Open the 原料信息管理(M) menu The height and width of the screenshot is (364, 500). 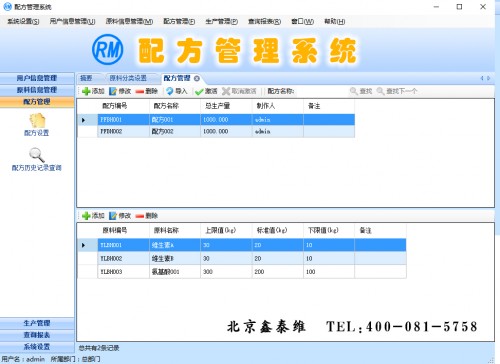[x=129, y=22]
